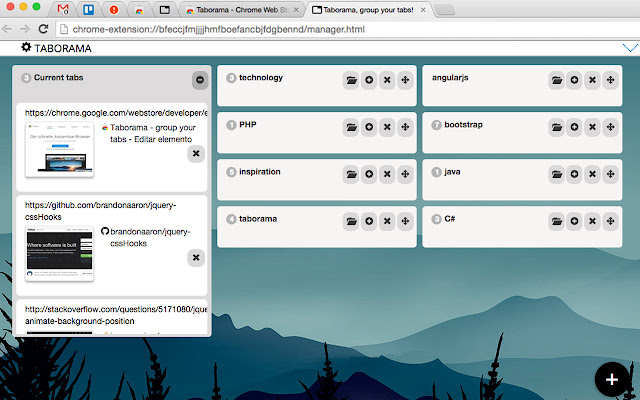The height and width of the screenshot is (400, 640).
Task: Close the Taborama webstore tab entry
Action: (196, 153)
